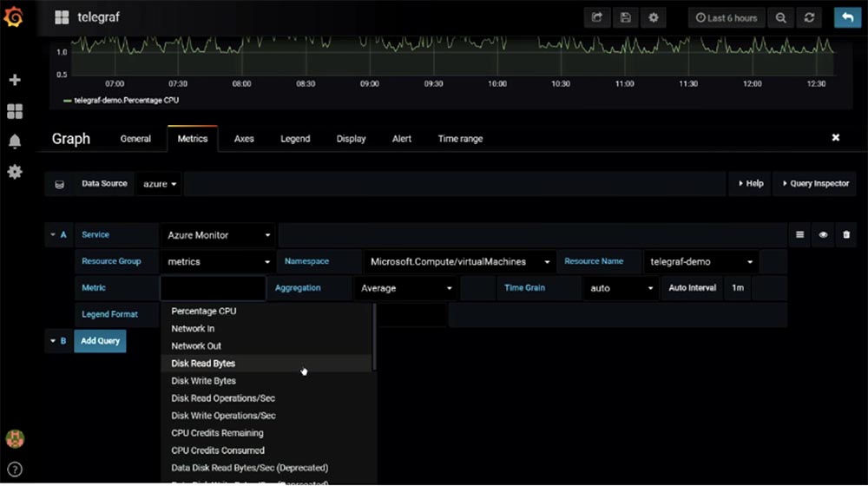Open the Aggregation dropdown showing Average
This screenshot has width=868, height=486.
point(405,288)
